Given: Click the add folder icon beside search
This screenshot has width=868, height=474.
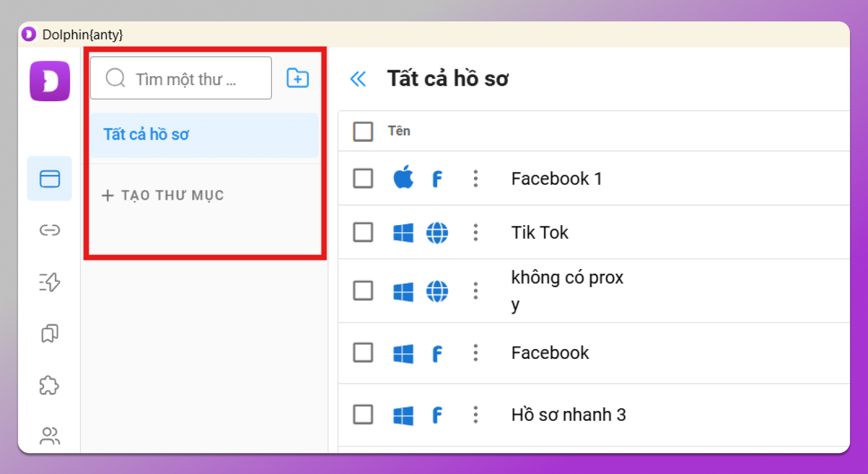Looking at the screenshot, I should coord(297,78).
